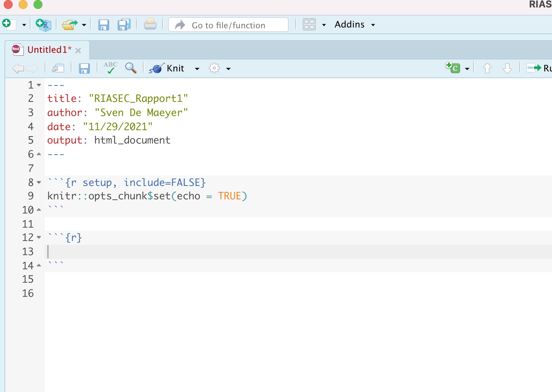Go to next chunk down arrow
Screen dimensions: 552x392
[507, 68]
